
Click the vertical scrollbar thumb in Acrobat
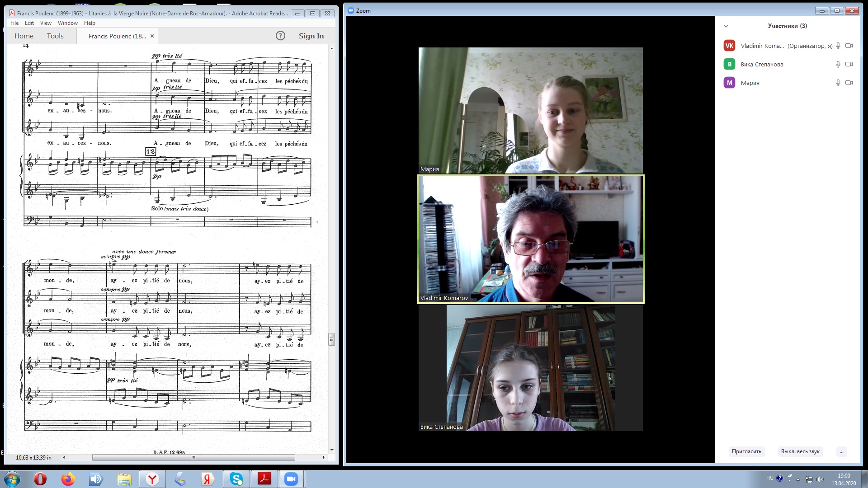pos(332,339)
